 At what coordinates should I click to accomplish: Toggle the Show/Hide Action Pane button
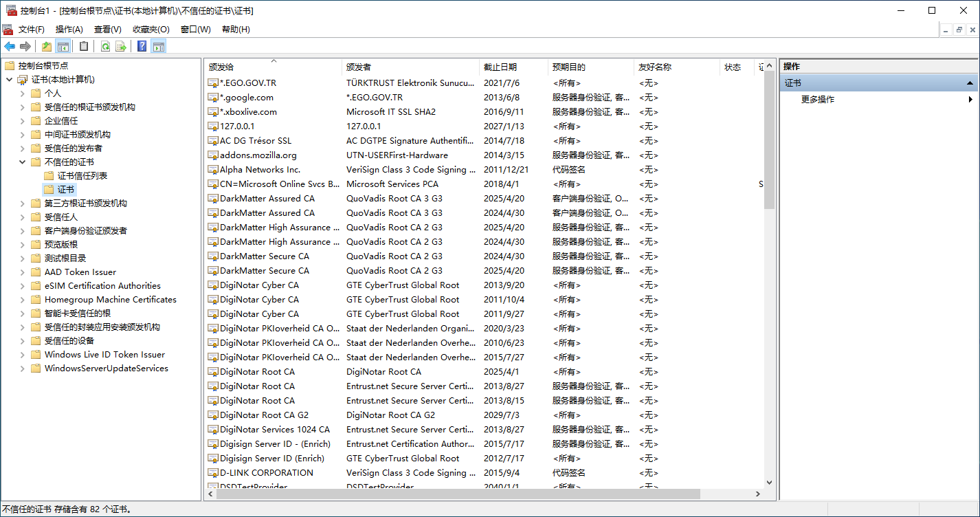(159, 46)
